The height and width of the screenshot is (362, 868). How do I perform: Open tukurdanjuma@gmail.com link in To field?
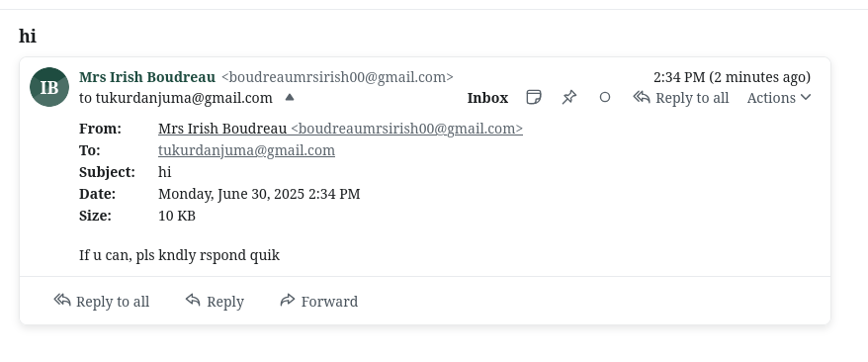(246, 150)
